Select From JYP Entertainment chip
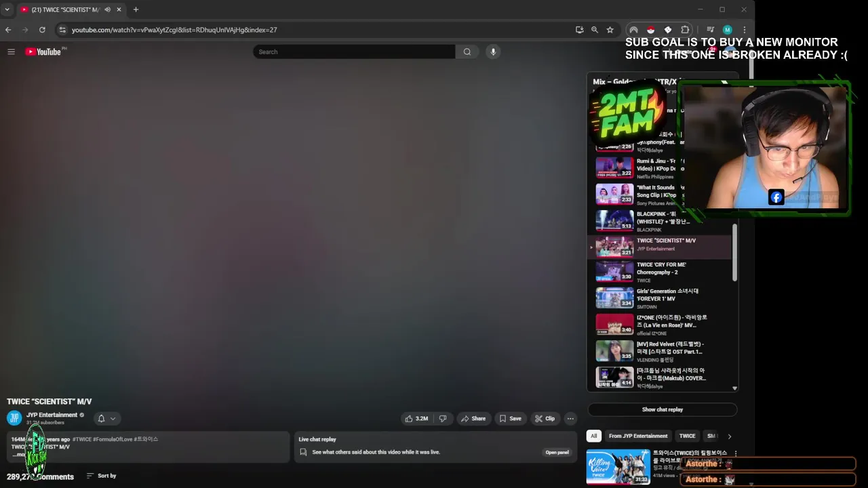The width and height of the screenshot is (868, 488). point(638,436)
